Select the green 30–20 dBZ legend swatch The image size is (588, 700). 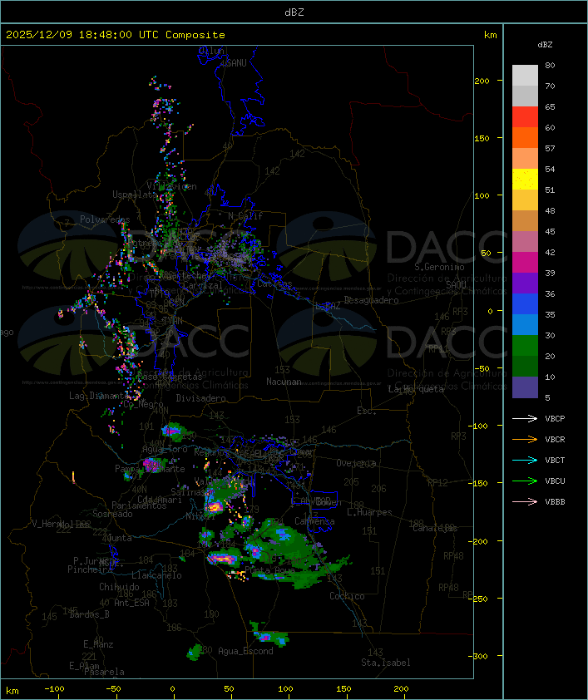click(525, 346)
